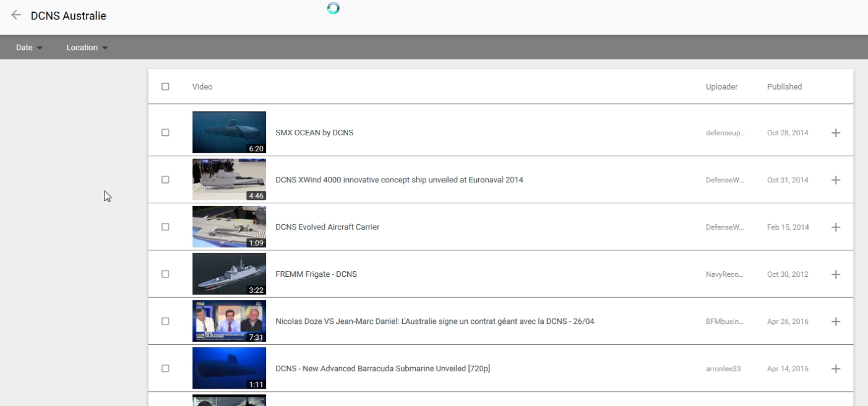Check the FREMM Frigate - DCNS row box
This screenshot has height=406, width=868.
[165, 274]
